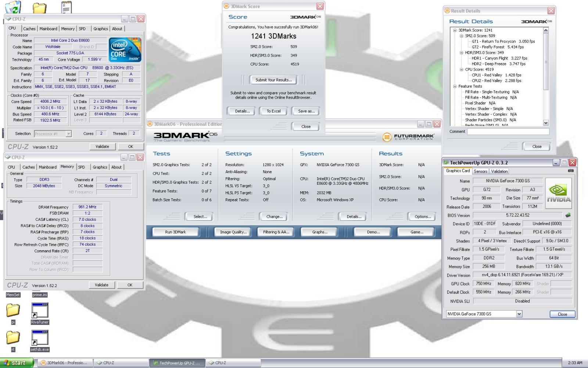The height and width of the screenshot is (368, 588).
Task: Click the Result Details title bar icon
Action: click(447, 11)
